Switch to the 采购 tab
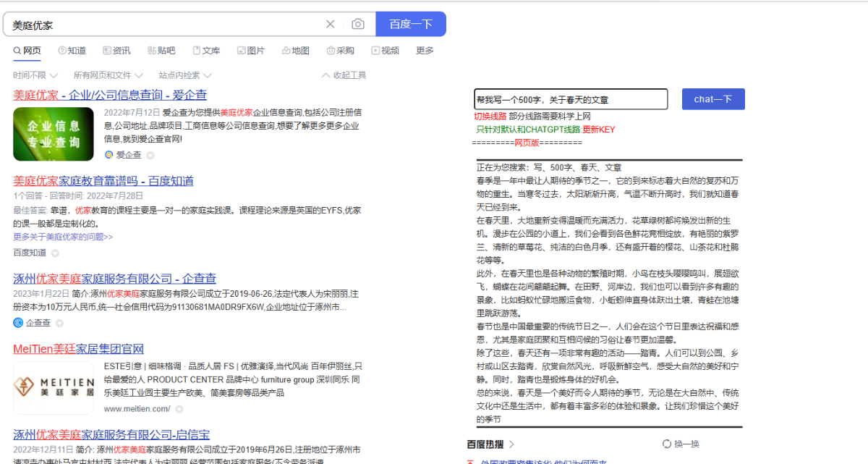Image resolution: width=868 pixels, height=464 pixels. pyautogui.click(x=341, y=51)
